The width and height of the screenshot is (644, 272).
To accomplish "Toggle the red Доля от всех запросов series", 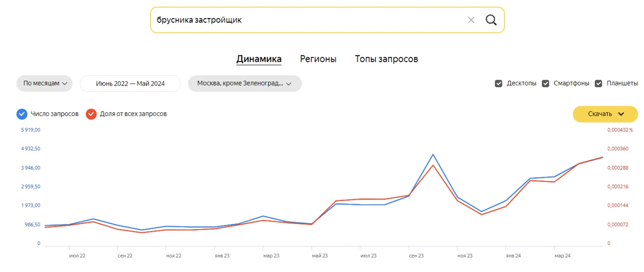I will click(x=91, y=114).
